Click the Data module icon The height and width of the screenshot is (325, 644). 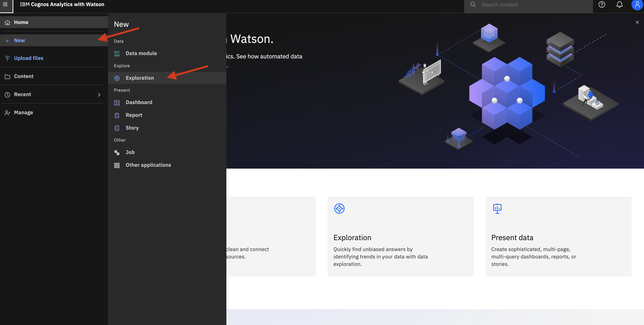[117, 54]
